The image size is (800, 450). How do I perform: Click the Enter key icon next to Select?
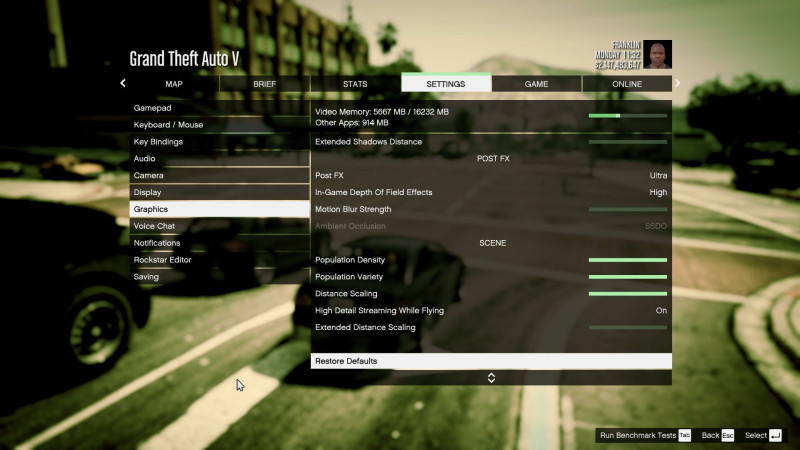pos(776,435)
